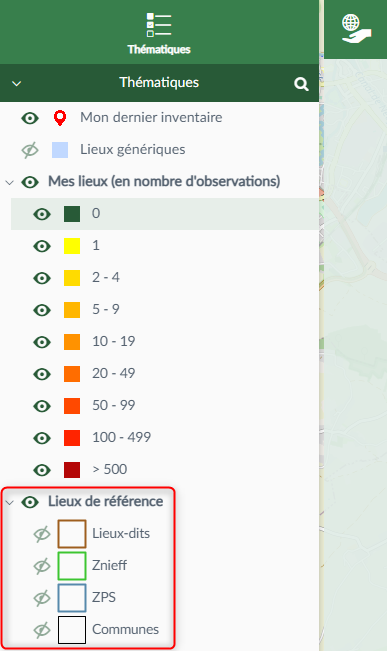
Task: Open the Thématiques list icon tab
Action: click(x=159, y=33)
